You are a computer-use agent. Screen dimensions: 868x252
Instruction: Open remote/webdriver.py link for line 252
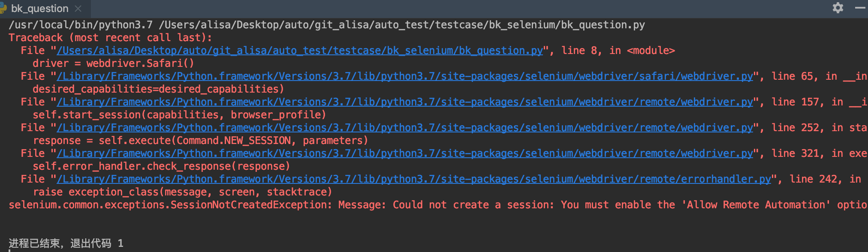(405, 128)
